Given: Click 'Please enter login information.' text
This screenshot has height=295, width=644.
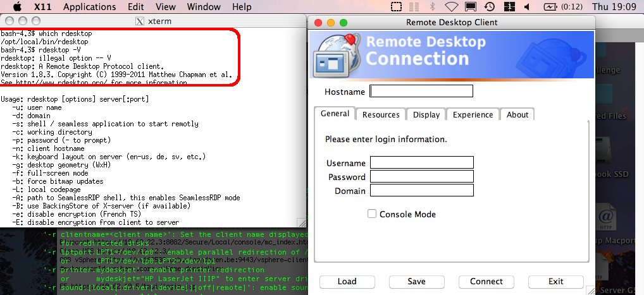Looking at the screenshot, I should click(x=386, y=140).
